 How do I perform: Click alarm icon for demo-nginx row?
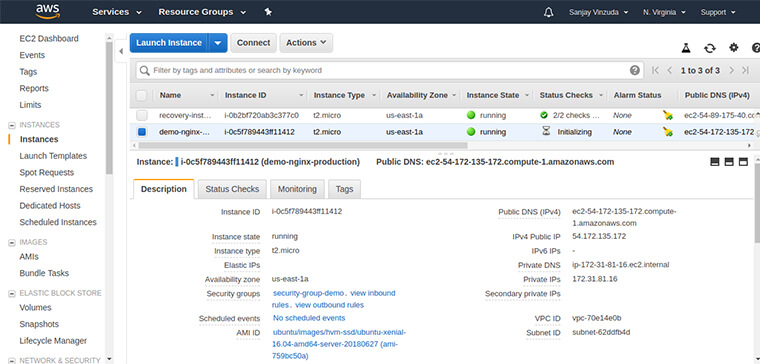tap(668, 132)
